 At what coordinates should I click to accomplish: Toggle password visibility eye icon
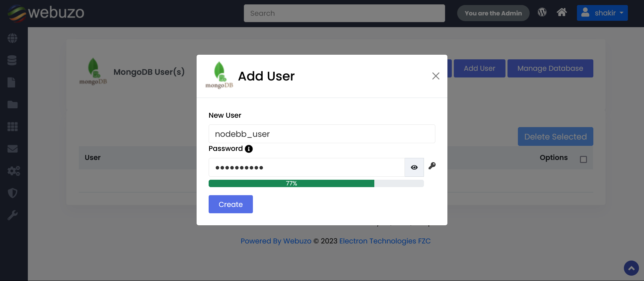click(414, 167)
